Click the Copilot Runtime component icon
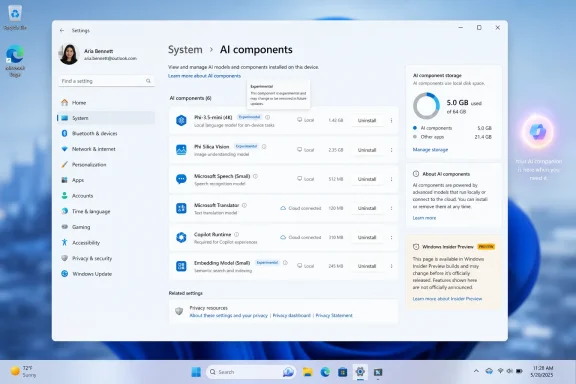Screen dimensions: 576x384 click(x=181, y=237)
